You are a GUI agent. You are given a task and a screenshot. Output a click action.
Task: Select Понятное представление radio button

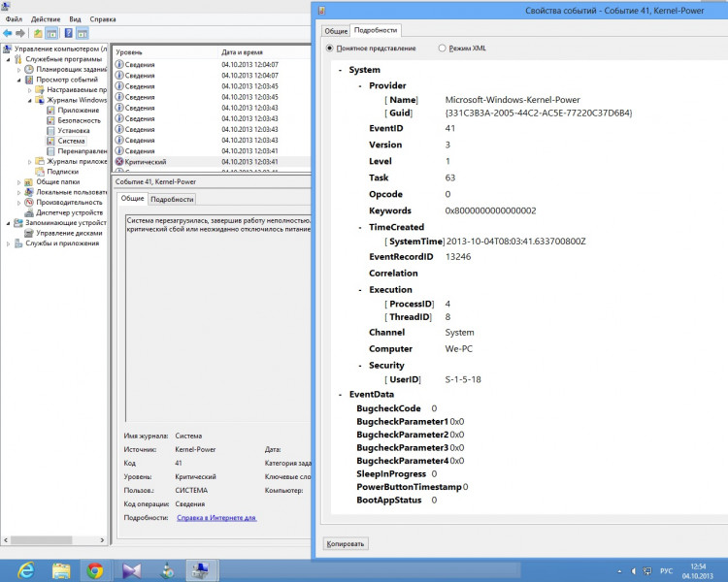tap(330, 48)
